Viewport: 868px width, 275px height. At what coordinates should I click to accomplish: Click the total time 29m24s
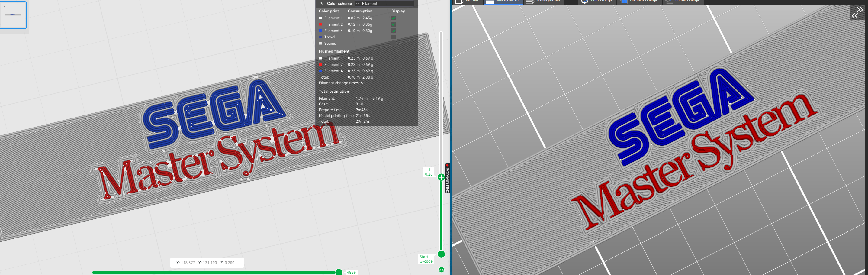click(362, 121)
